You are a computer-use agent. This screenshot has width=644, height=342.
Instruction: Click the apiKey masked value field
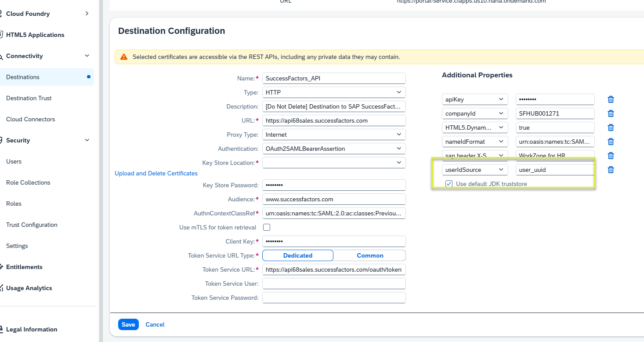coord(555,99)
